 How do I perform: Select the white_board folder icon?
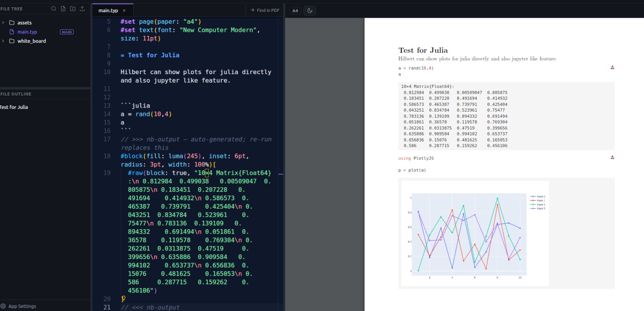(12, 41)
